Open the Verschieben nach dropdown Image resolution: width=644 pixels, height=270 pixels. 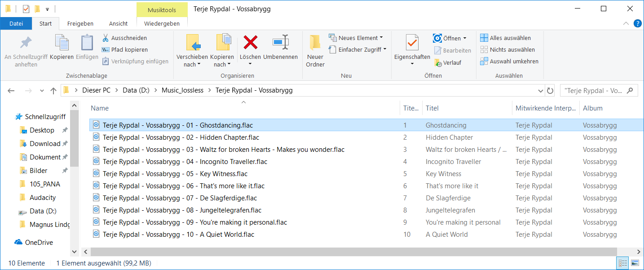tap(192, 61)
